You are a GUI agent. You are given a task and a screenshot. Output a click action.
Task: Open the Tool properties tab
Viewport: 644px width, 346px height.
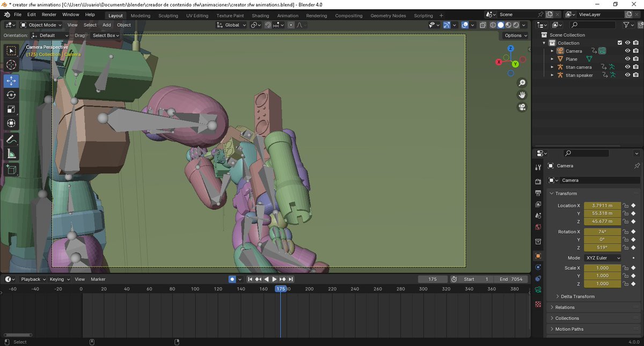538,167
